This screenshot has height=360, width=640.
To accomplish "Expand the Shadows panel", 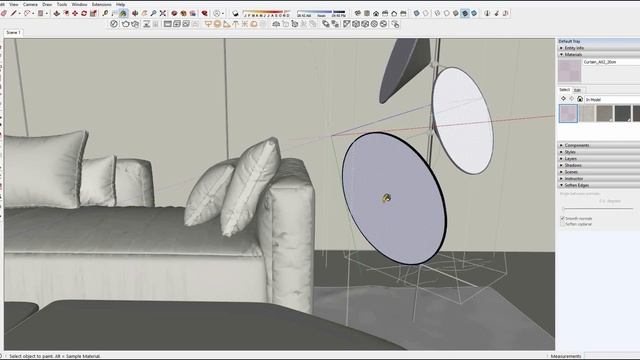I will 598,165.
